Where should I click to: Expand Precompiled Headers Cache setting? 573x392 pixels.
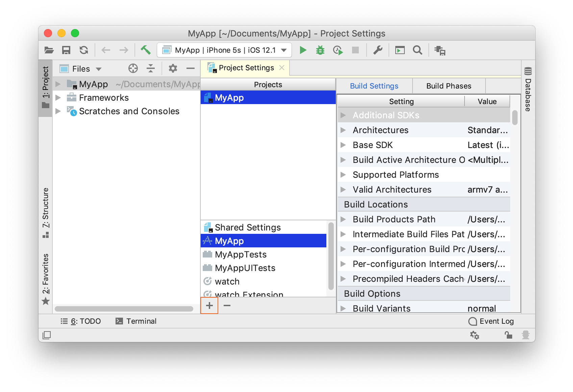click(x=343, y=279)
